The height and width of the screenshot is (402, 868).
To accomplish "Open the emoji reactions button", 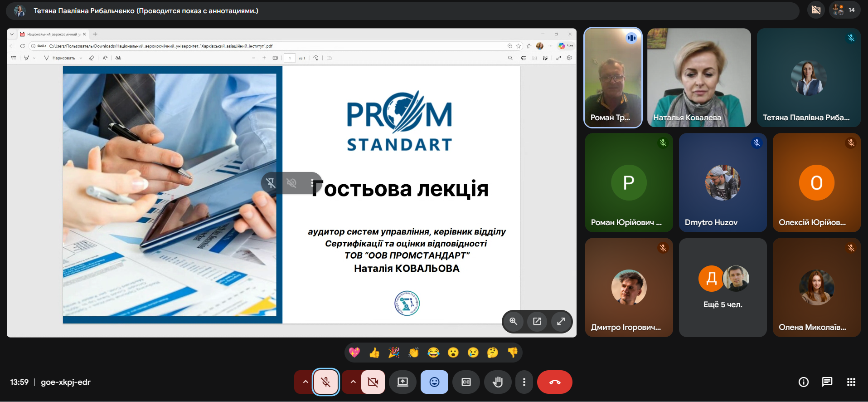I will pyautogui.click(x=434, y=382).
